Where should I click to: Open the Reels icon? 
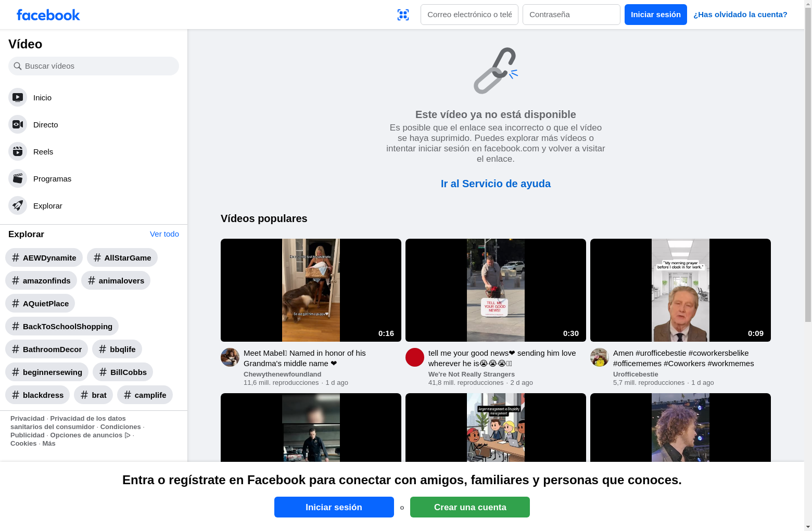point(18,151)
